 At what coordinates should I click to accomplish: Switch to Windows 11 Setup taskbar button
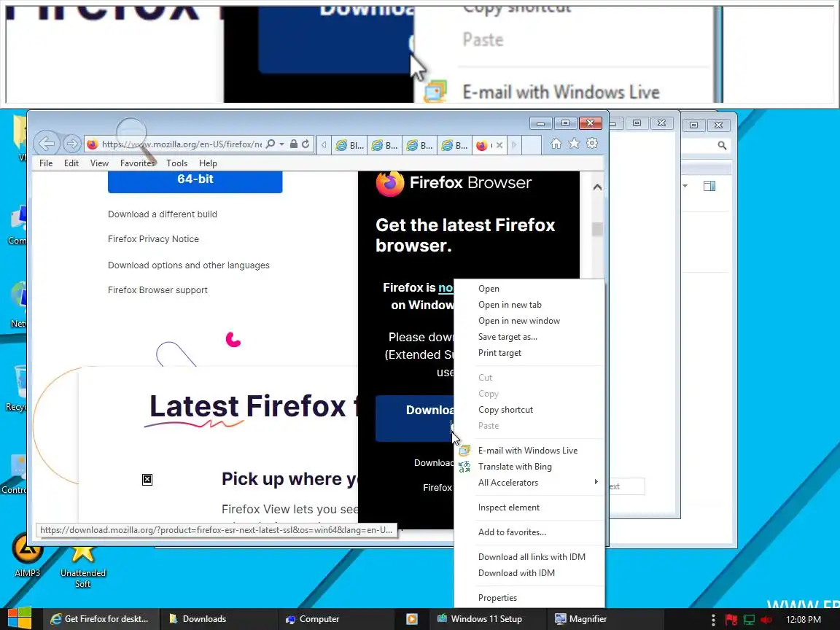pos(487,619)
